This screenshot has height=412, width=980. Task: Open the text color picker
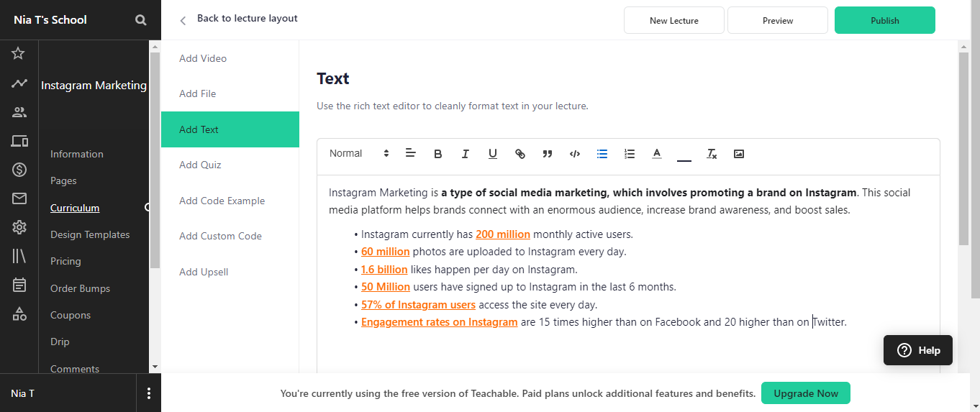(x=657, y=154)
